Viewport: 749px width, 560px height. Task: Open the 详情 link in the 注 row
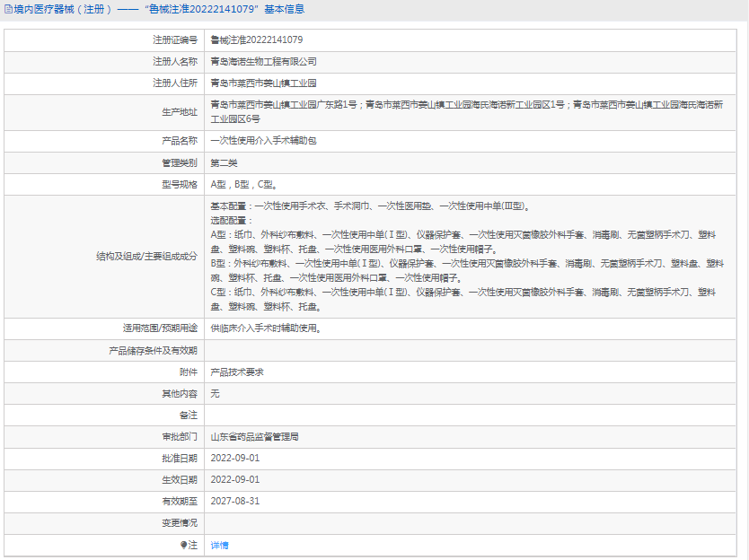(219, 545)
